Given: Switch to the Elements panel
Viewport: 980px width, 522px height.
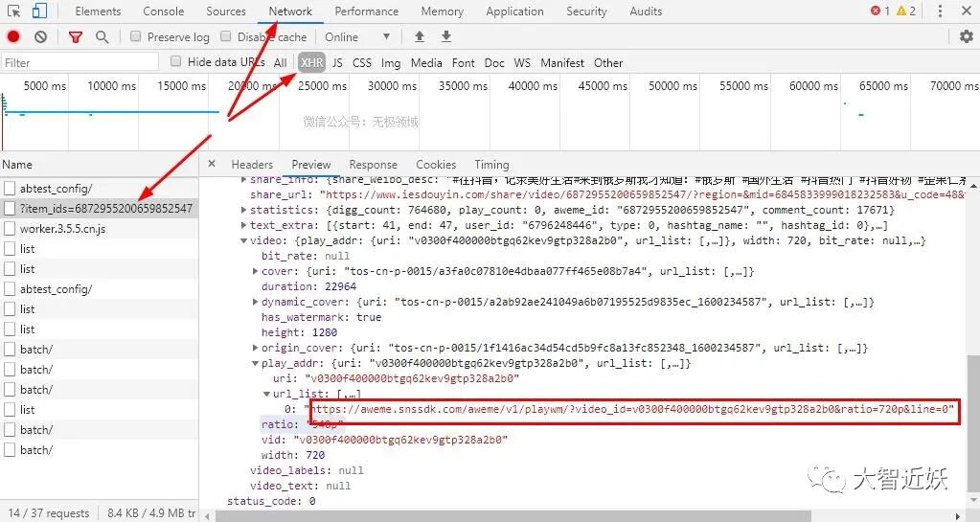Looking at the screenshot, I should [98, 11].
